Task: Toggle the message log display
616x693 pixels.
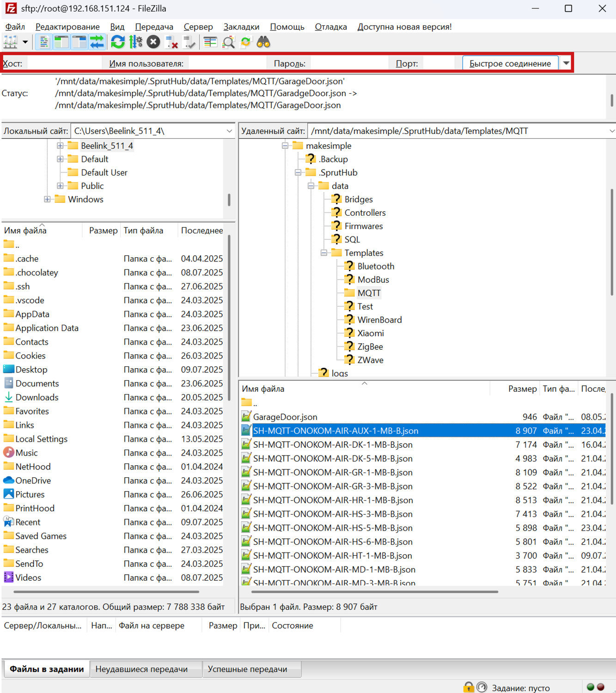Action: pos(44,42)
